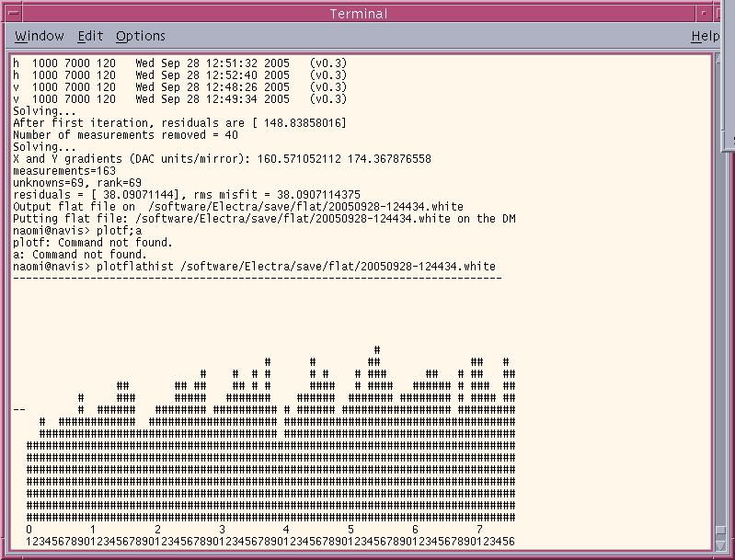Viewport: 735px width, 560px height.
Task: Click the tallest histogram peak character
Action: [376, 349]
